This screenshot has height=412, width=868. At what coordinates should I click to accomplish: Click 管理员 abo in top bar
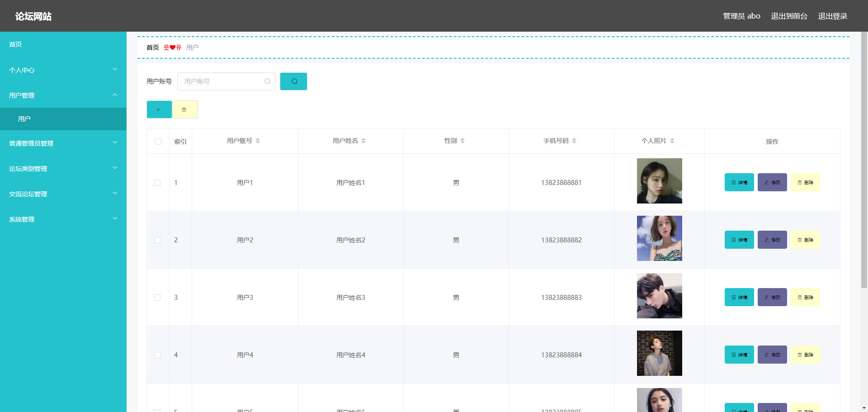point(741,16)
